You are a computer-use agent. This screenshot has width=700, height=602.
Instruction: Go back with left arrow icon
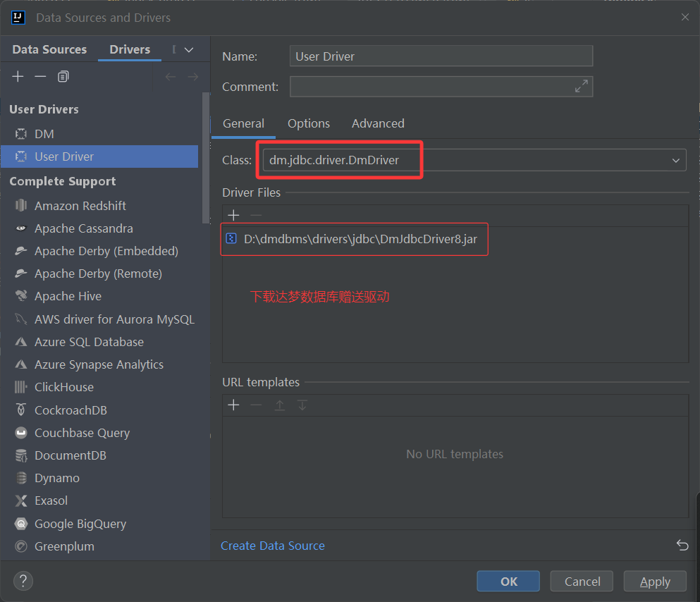point(170,77)
